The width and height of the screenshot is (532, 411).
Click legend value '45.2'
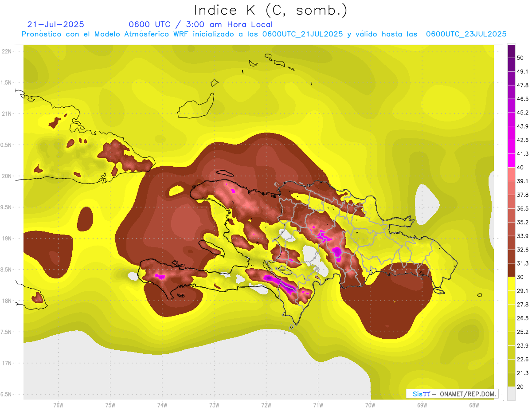click(522, 113)
